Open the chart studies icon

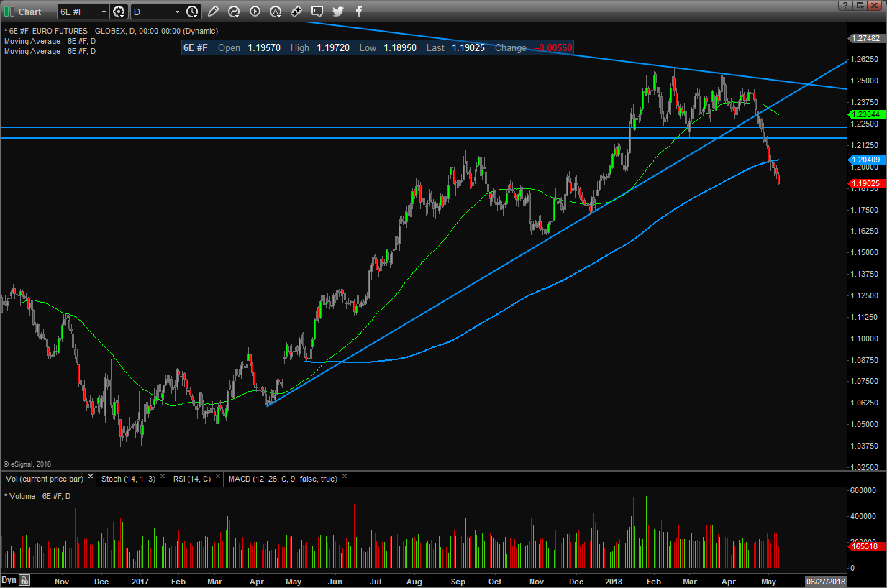[234, 12]
